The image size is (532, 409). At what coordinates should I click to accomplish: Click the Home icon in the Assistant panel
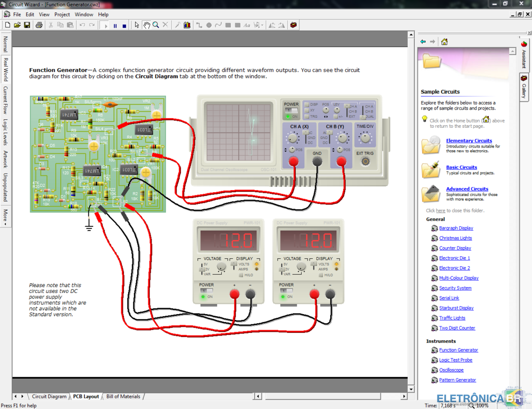click(x=444, y=42)
